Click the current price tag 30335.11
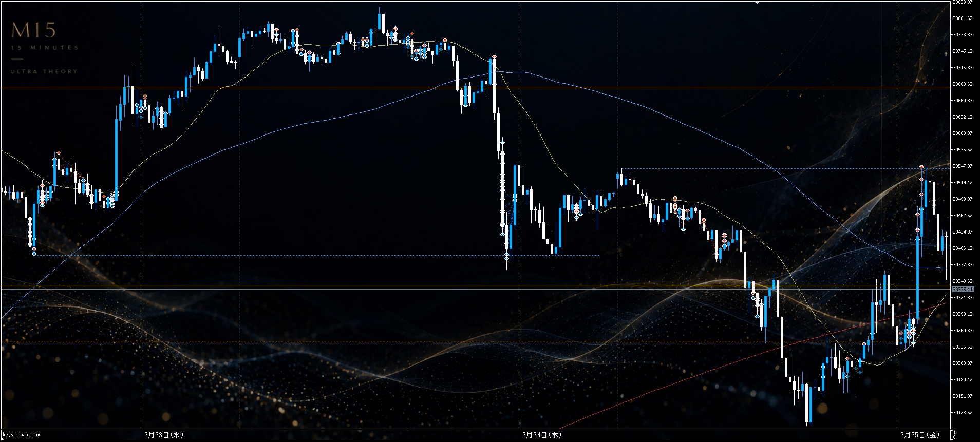The width and height of the screenshot is (980, 442). [x=963, y=290]
